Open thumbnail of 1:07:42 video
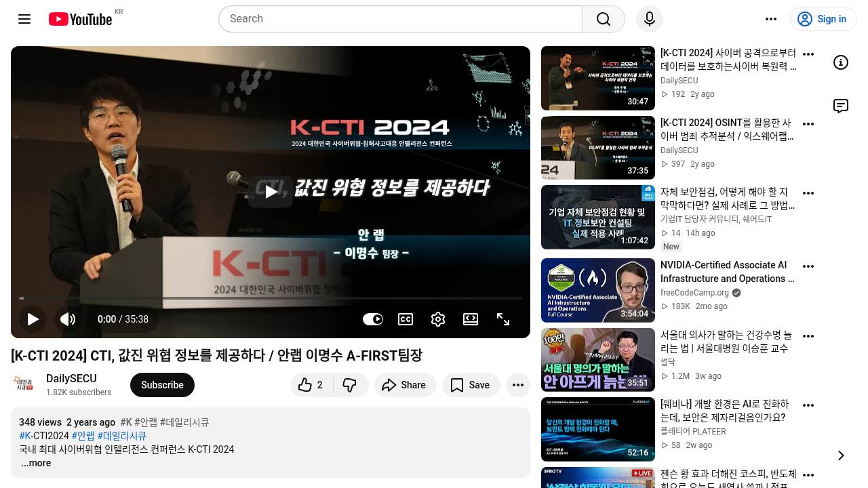 (598, 217)
